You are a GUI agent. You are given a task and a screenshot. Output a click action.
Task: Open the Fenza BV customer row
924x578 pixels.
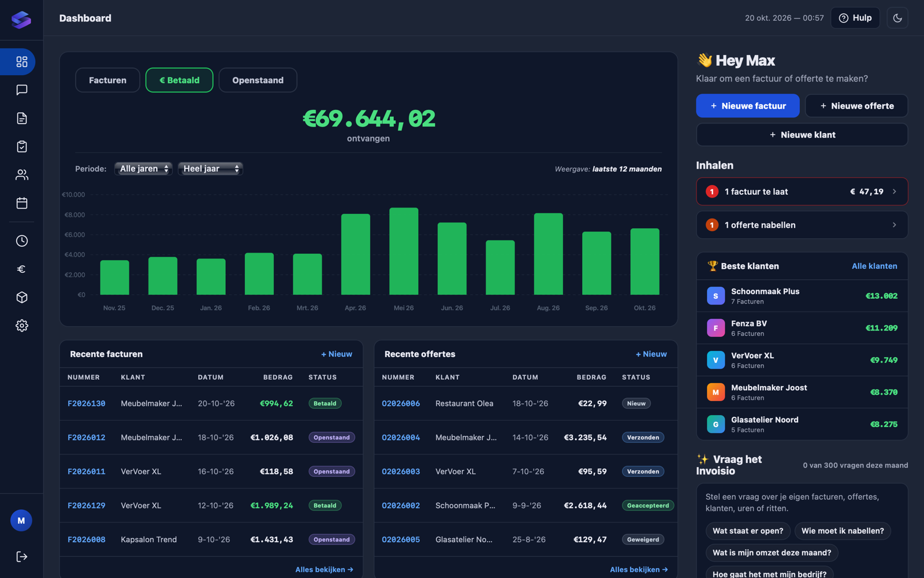(x=802, y=328)
